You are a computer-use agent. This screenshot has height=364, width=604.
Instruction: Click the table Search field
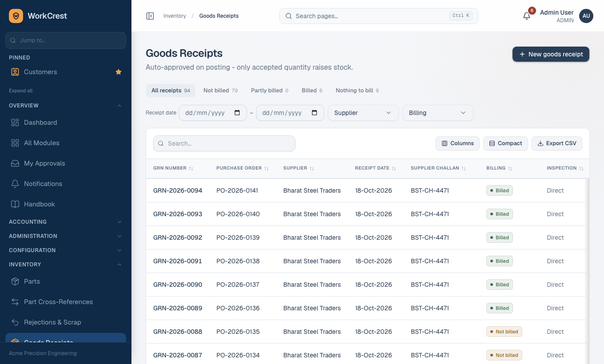(x=224, y=143)
